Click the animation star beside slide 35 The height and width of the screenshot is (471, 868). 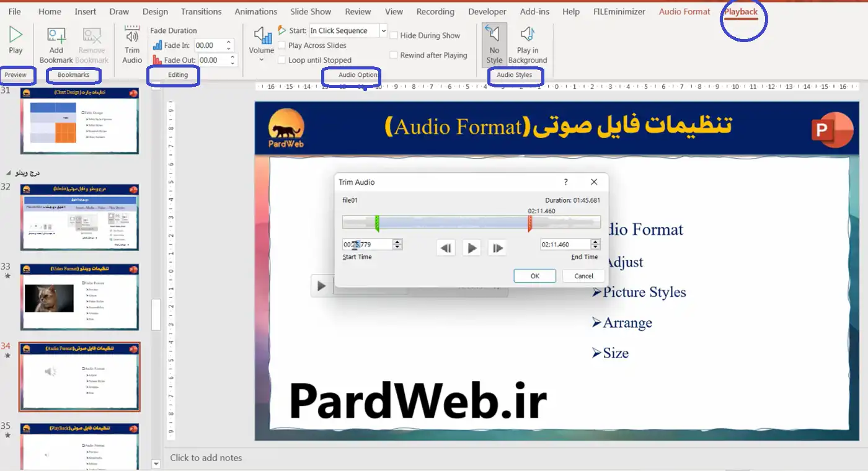[x=7, y=436]
